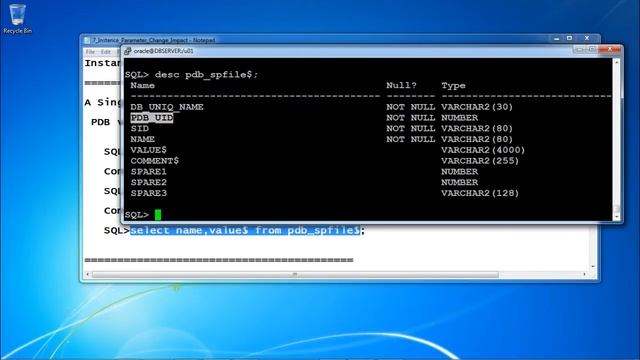This screenshot has height=360, width=640.
Task: Click the VARCHAR2(128) type value
Action: 480,193
